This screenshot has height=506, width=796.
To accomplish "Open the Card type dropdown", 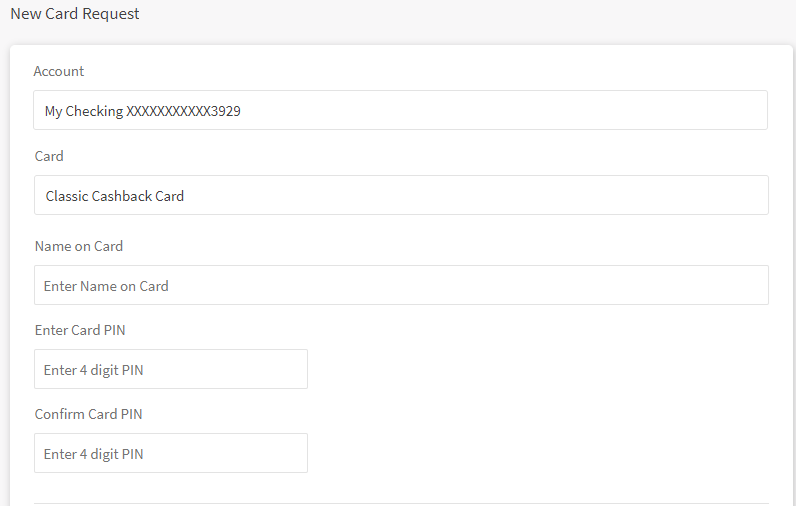I will click(400, 195).
